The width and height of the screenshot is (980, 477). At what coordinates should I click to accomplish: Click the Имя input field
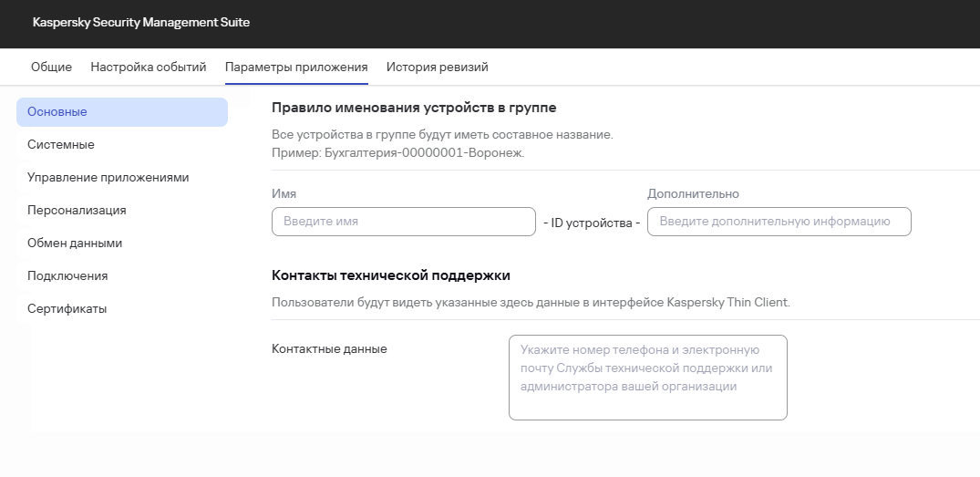point(403,222)
